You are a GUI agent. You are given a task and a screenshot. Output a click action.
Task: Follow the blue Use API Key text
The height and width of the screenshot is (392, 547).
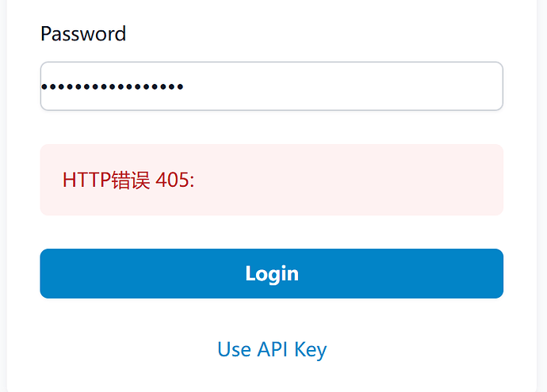point(272,349)
